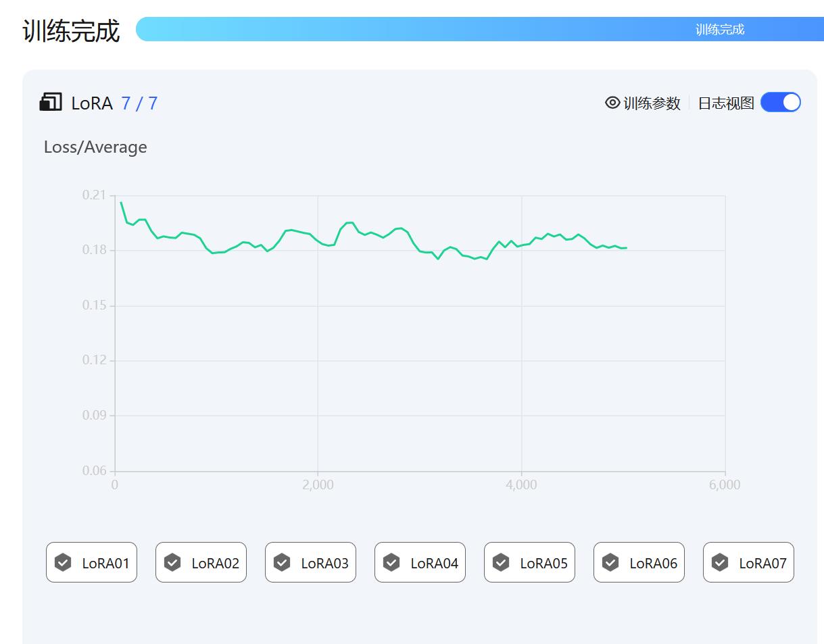Click the 7 / 7 LoRA counter
824x644 pixels.
point(139,103)
